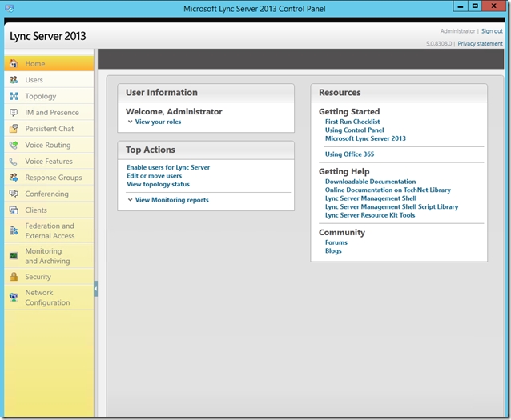Click the Security padlock icon
Viewport: 511px width, 420px height.
[x=14, y=277]
